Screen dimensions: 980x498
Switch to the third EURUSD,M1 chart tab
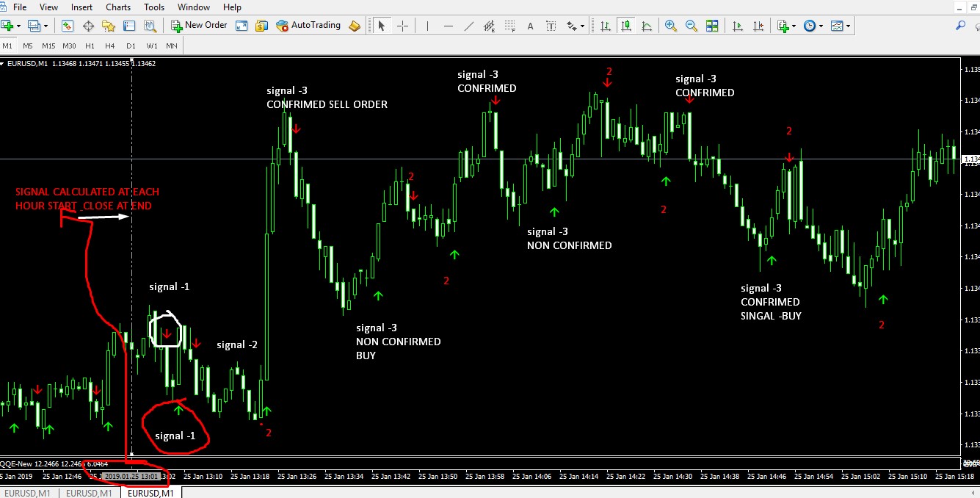pyautogui.click(x=150, y=493)
